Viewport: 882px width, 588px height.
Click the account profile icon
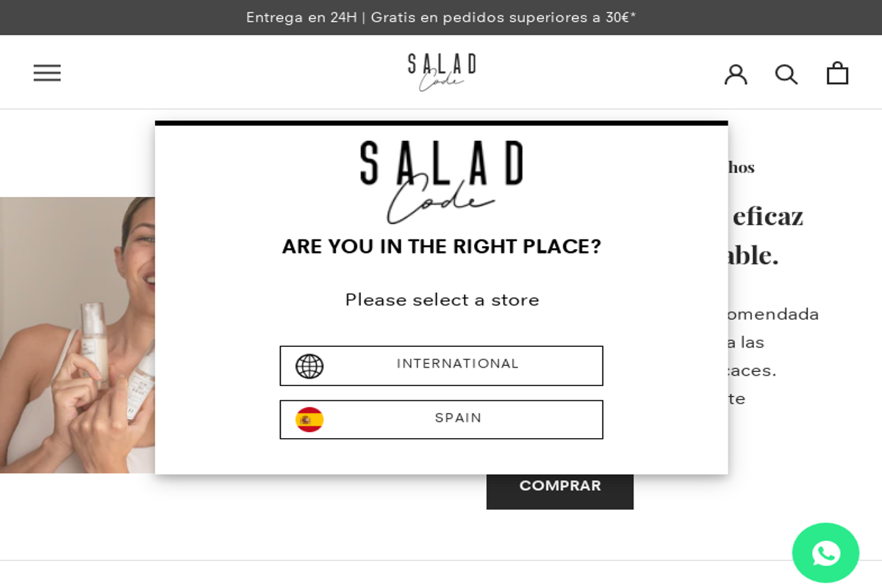pos(736,73)
